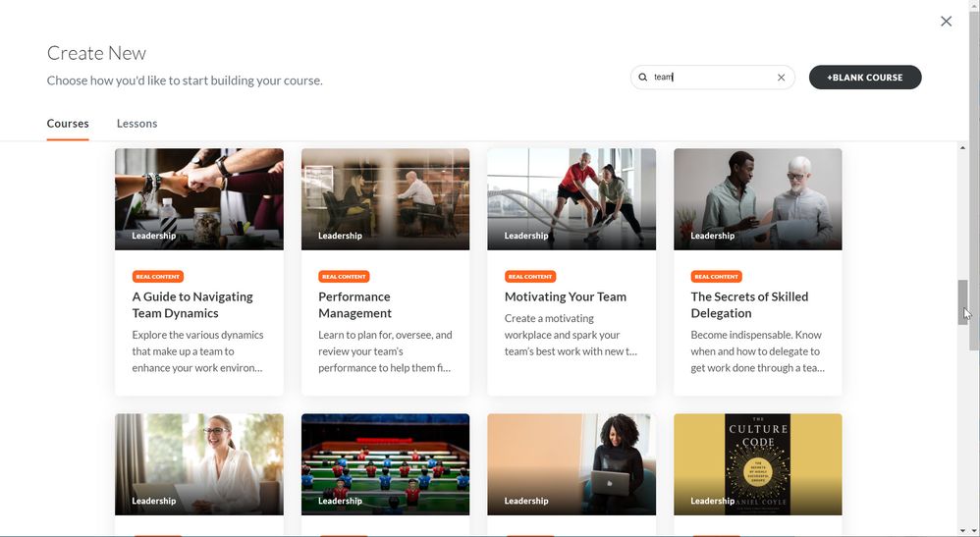Select the Courses tab

68,124
